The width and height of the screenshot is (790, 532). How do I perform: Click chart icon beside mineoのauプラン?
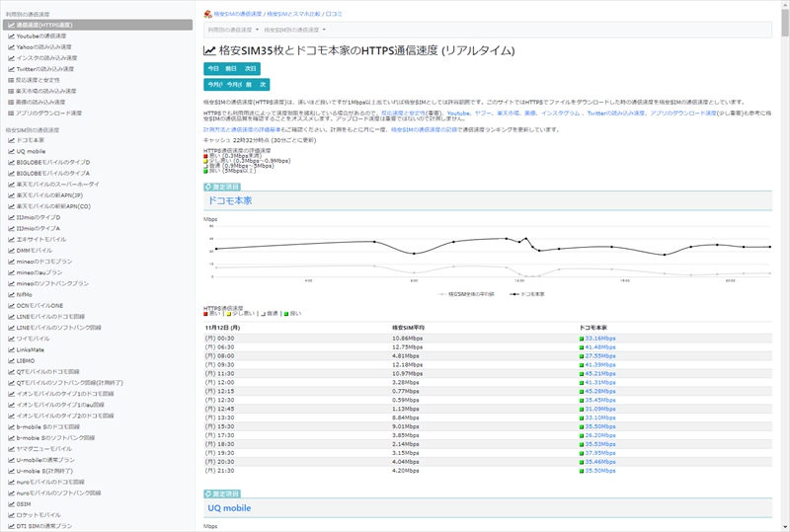[x=11, y=272]
